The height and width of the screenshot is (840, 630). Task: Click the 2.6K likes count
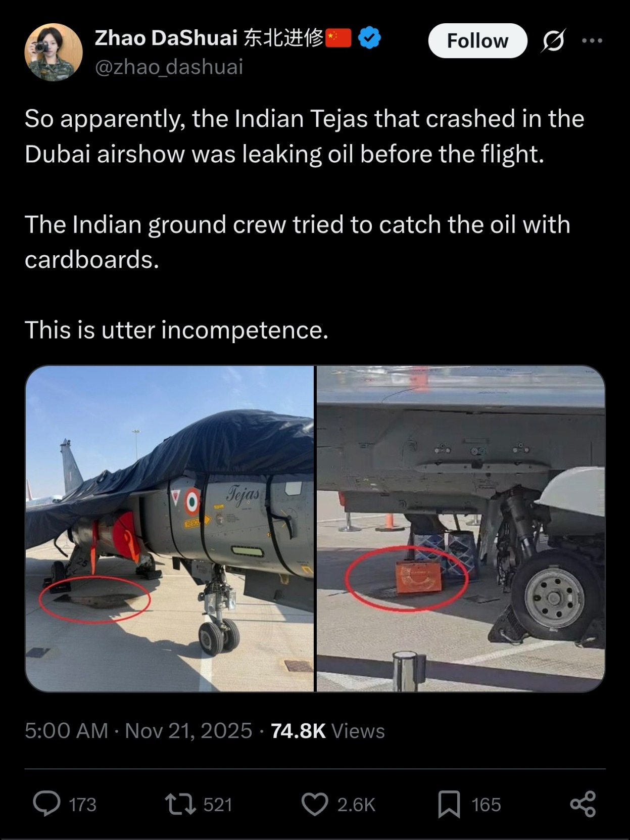pyautogui.click(x=356, y=805)
